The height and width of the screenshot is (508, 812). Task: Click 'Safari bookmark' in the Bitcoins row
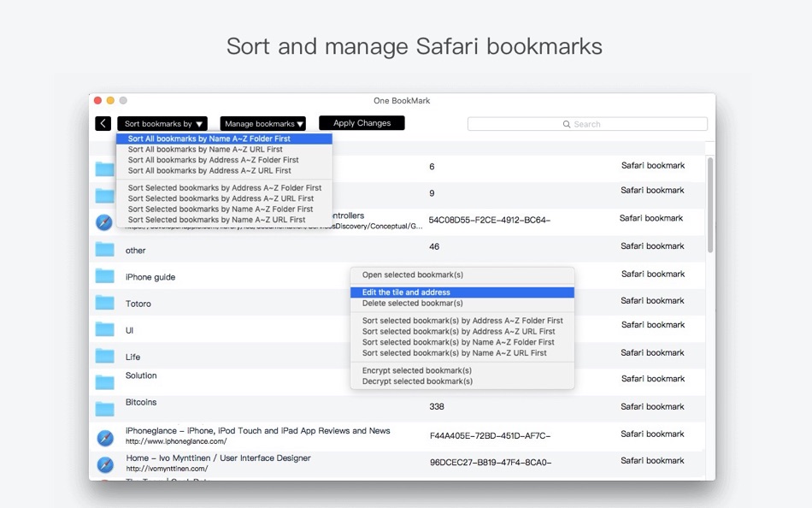tap(652, 407)
